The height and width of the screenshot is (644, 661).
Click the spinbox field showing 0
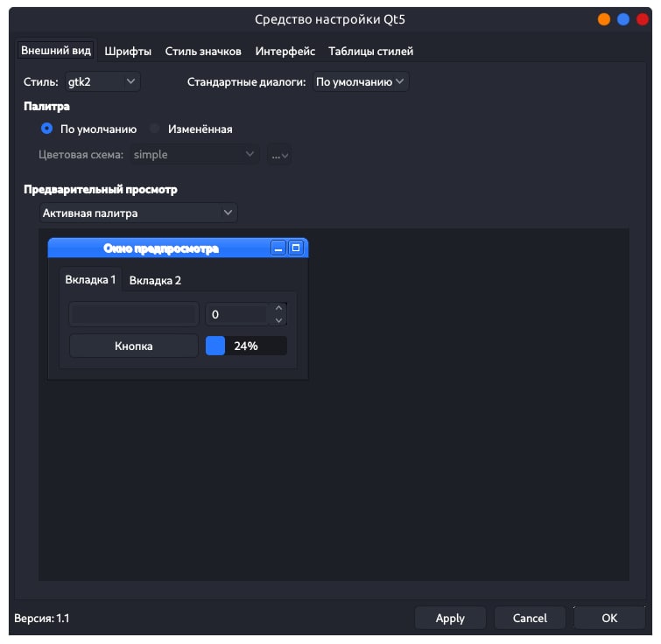tap(237, 314)
